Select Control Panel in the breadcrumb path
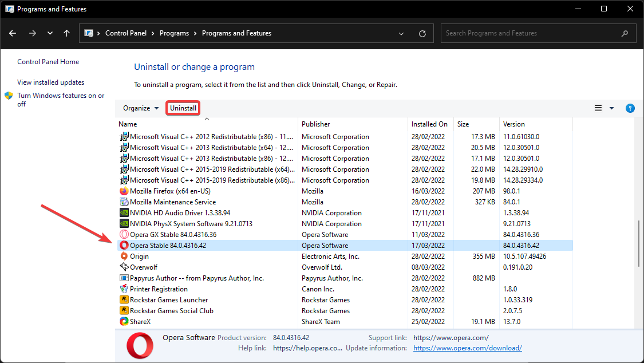Viewport: 644px width, 363px height. 126,33
